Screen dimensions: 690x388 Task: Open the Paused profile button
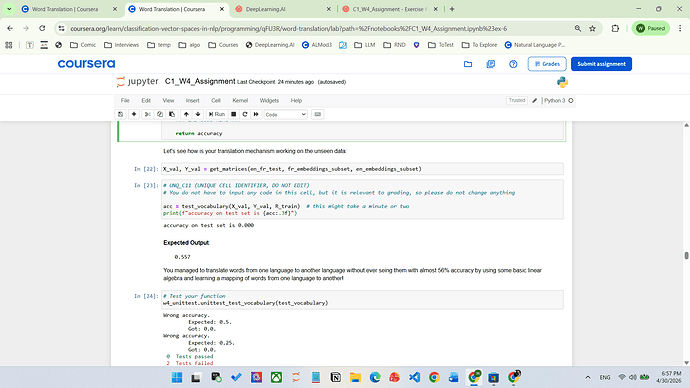point(651,28)
